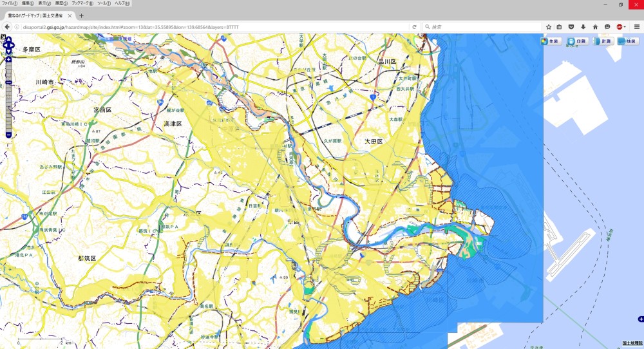Open the 計測 measurement tool
The height and width of the screenshot is (349, 644).
coord(603,41)
